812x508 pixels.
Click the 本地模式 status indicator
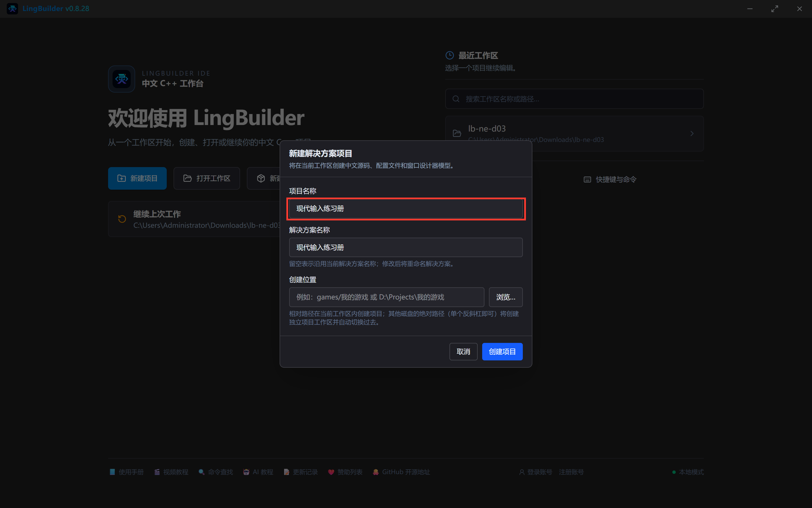(688, 472)
